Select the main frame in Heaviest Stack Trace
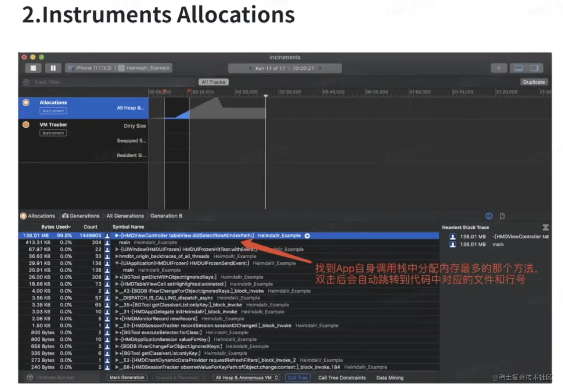The height and width of the screenshot is (392, 563). coord(499,244)
